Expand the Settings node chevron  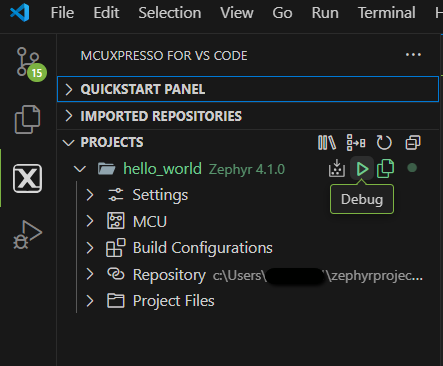(x=90, y=195)
